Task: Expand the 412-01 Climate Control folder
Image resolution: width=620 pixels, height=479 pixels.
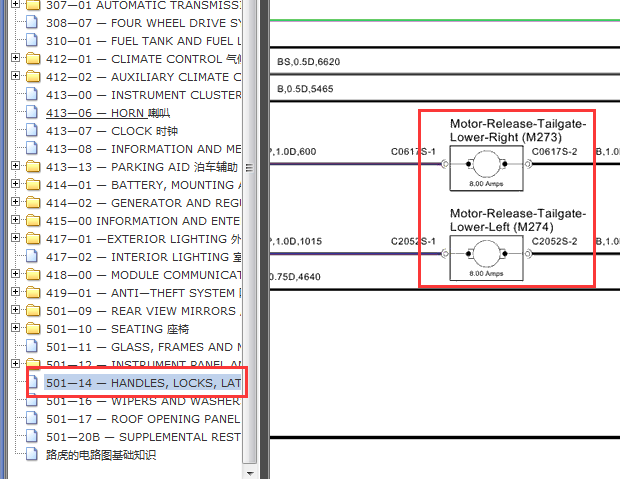Action: coord(15,58)
